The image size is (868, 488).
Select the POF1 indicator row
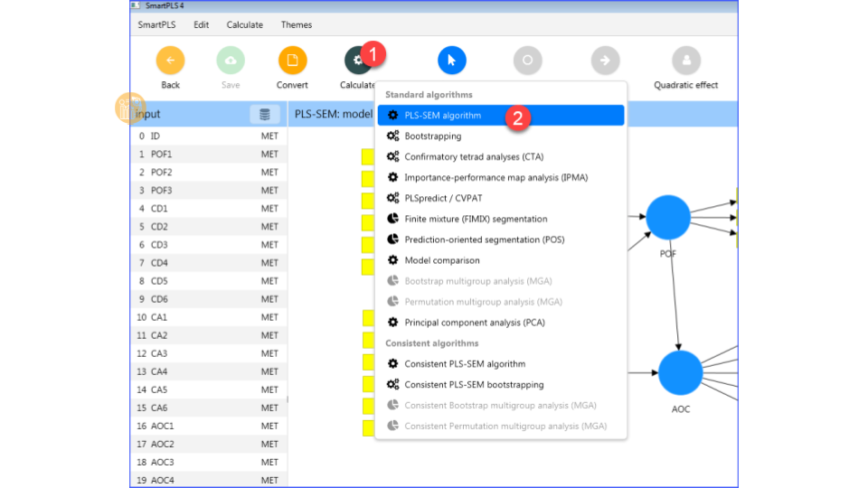209,154
